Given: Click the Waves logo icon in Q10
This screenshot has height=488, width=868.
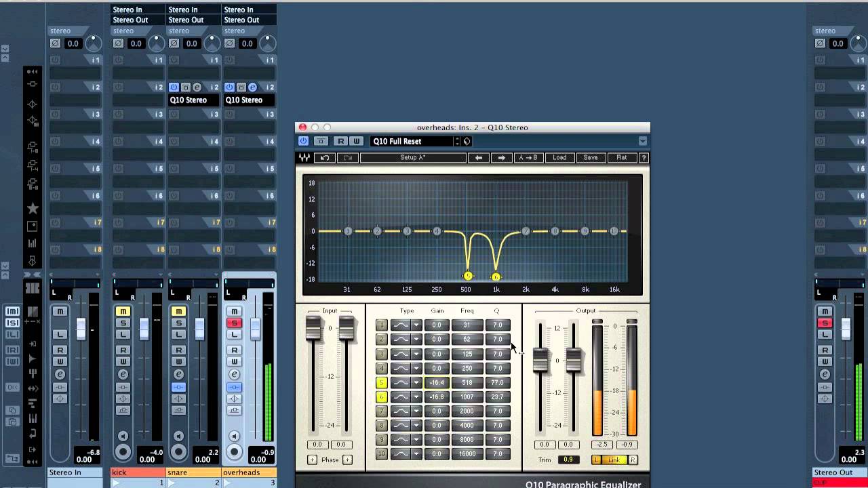Looking at the screenshot, I should point(304,158).
